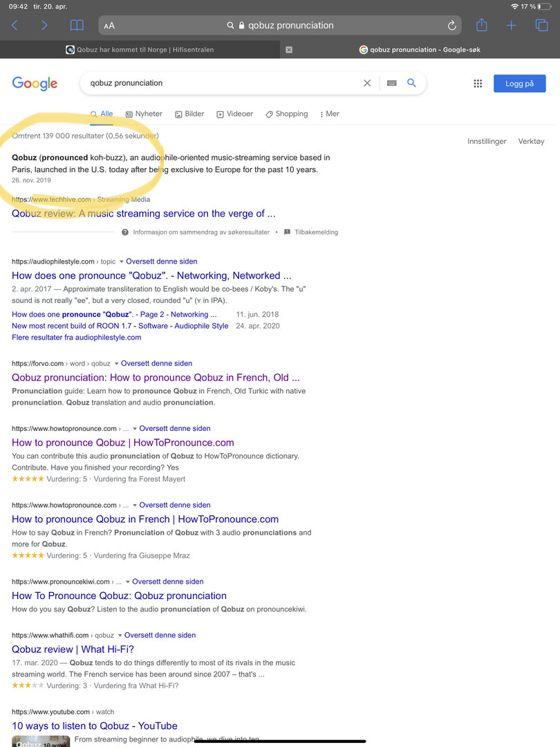Click Flere resultater fra audiophilestyle.com
The width and height of the screenshot is (560, 747).
(x=77, y=338)
